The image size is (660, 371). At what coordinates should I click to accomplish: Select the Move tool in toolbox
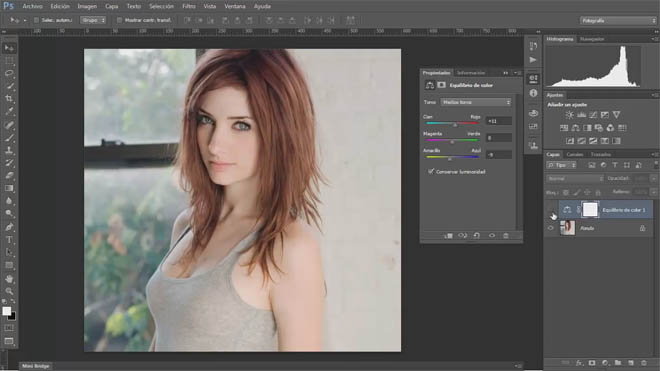[x=9, y=48]
